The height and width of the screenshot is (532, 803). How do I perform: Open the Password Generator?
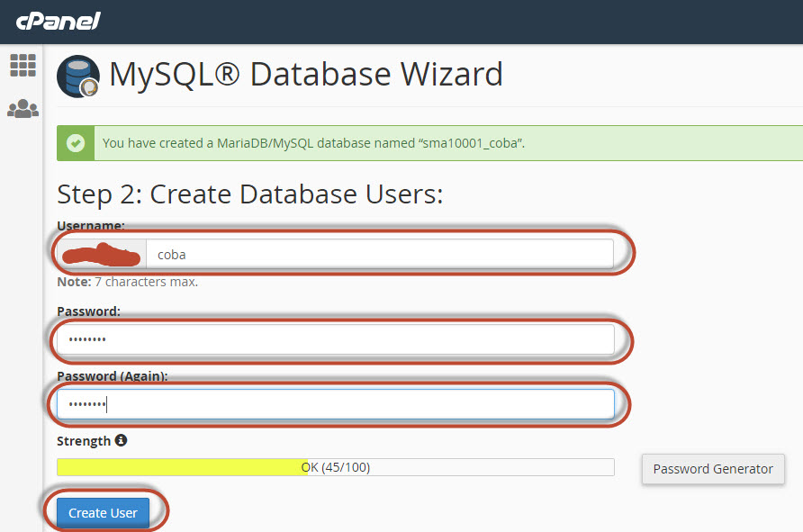(712, 469)
